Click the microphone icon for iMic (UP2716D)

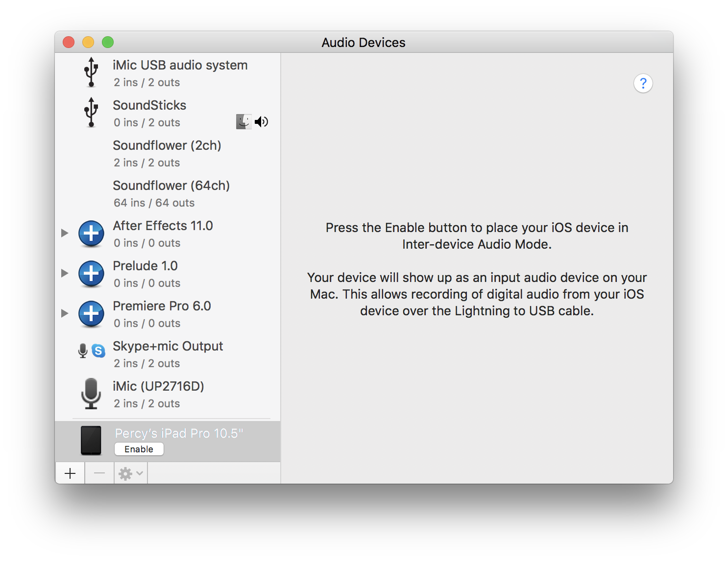coord(91,394)
